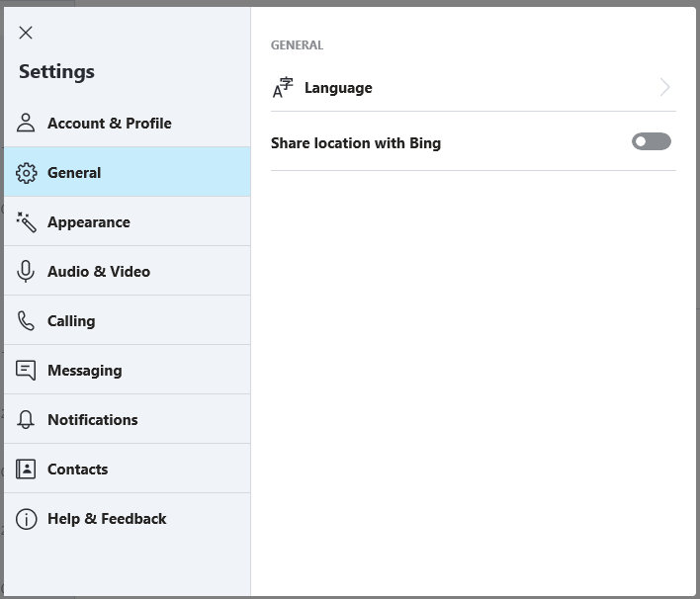Click the Messaging chat bubble icon

tap(26, 371)
